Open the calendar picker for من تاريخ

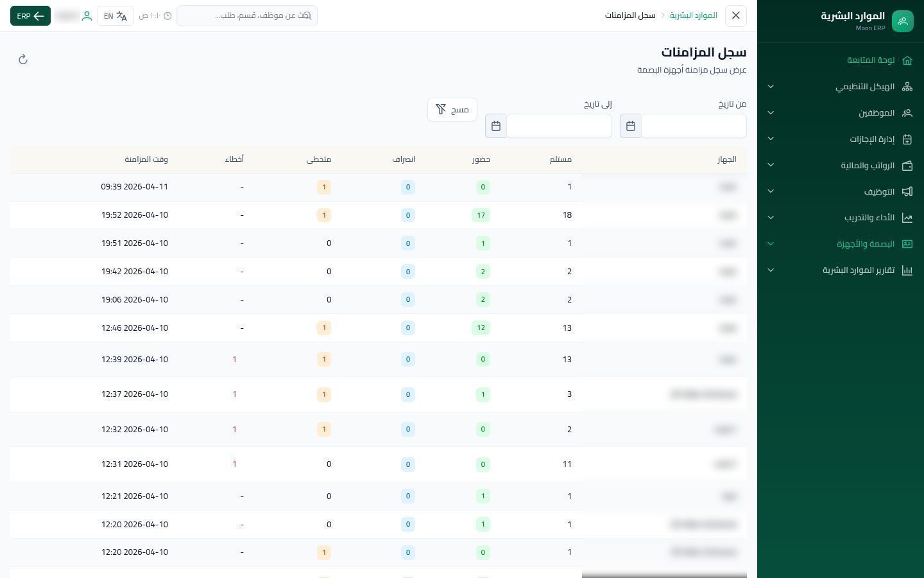pos(631,126)
